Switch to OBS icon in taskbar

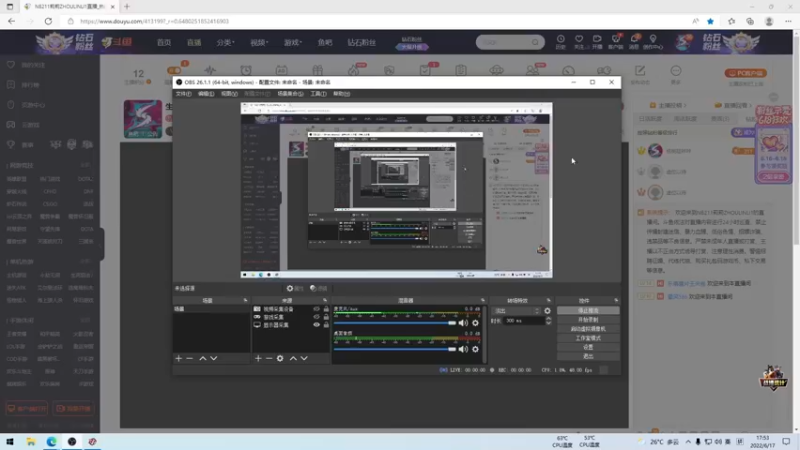(72, 442)
